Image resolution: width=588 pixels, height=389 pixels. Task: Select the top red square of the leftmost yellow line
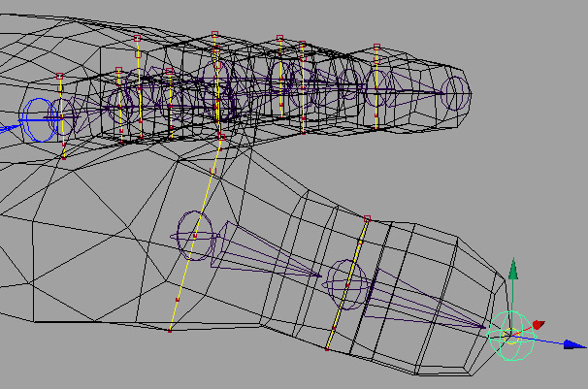pos(60,76)
